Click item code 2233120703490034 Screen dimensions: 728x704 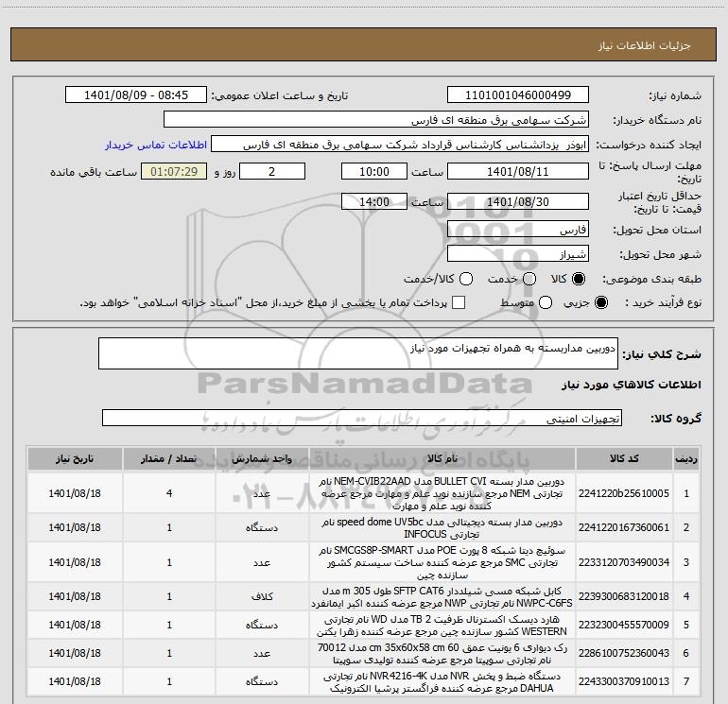click(624, 562)
